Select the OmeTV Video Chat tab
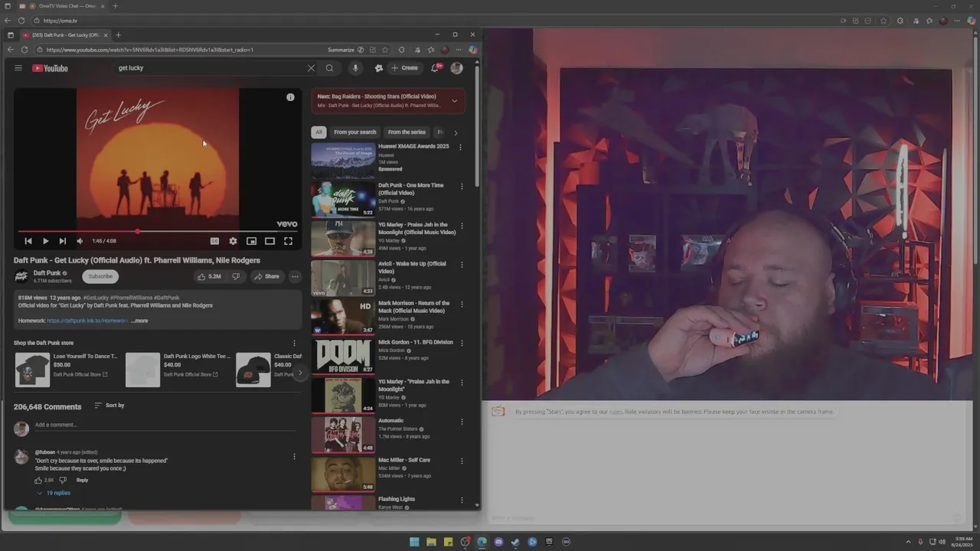The width and height of the screenshot is (980, 551). (67, 6)
